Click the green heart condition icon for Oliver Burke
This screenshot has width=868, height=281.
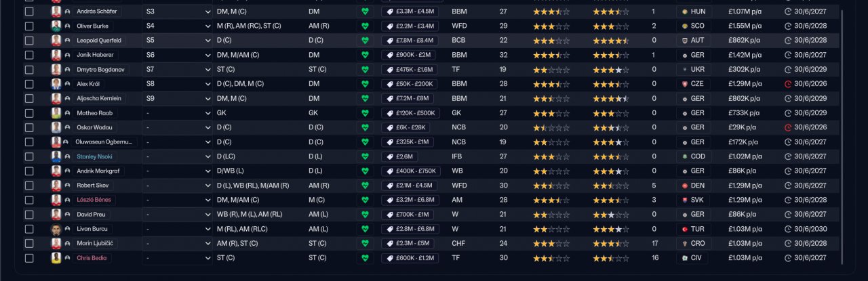tap(365, 26)
